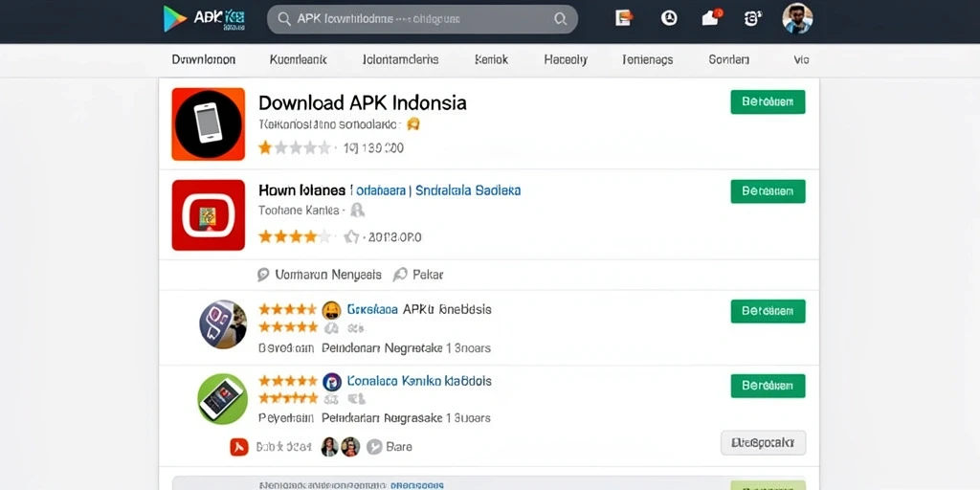Image resolution: width=980 pixels, height=490 pixels.
Task: Open the Download APK Indonsia title
Action: pyautogui.click(x=363, y=102)
